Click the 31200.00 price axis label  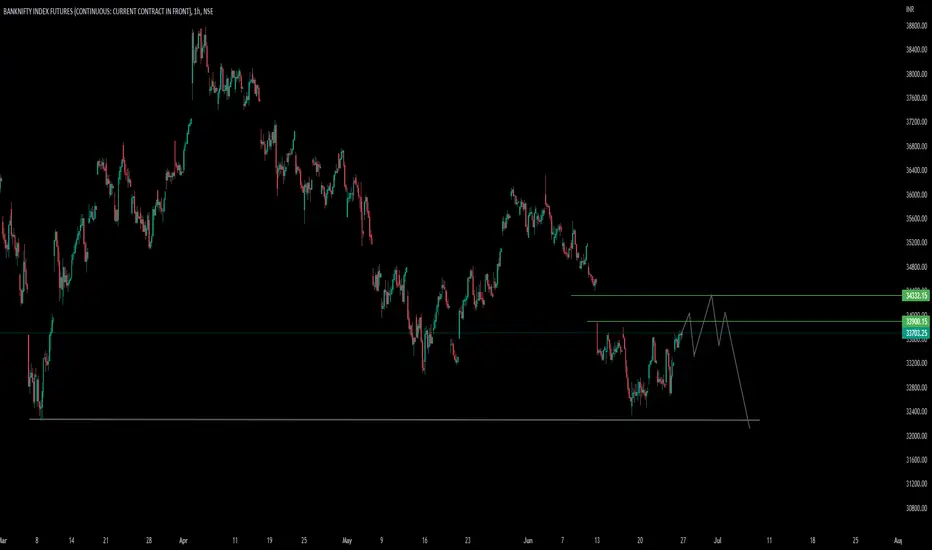916,484
